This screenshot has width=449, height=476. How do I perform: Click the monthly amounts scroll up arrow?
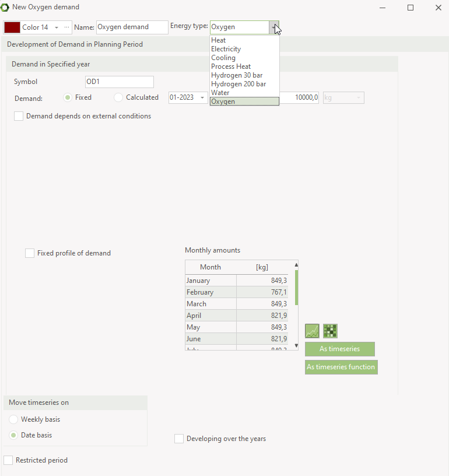tap(296, 264)
